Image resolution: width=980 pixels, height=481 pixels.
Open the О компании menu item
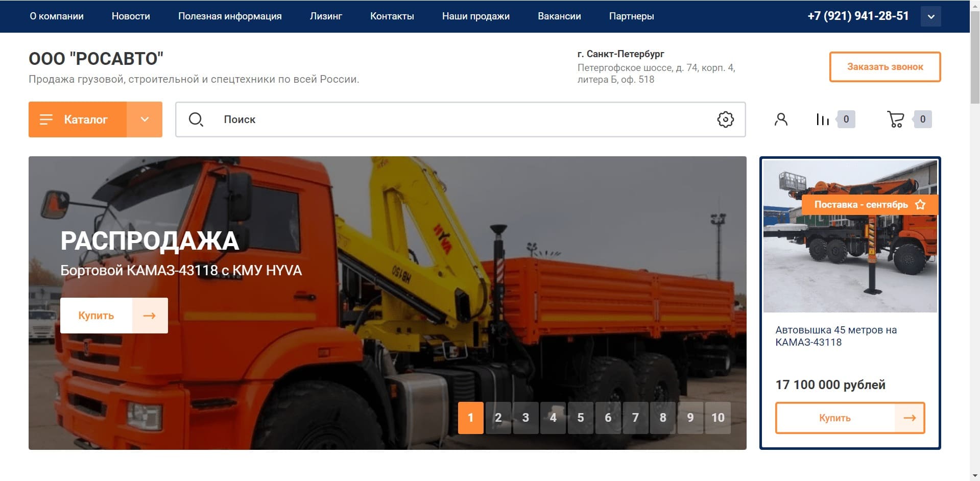(x=57, y=16)
